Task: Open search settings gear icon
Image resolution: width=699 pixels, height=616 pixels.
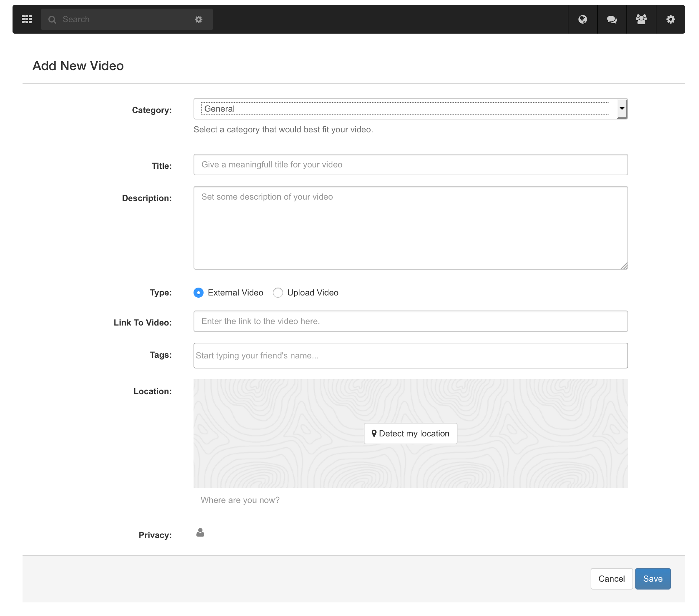Action: click(x=199, y=20)
